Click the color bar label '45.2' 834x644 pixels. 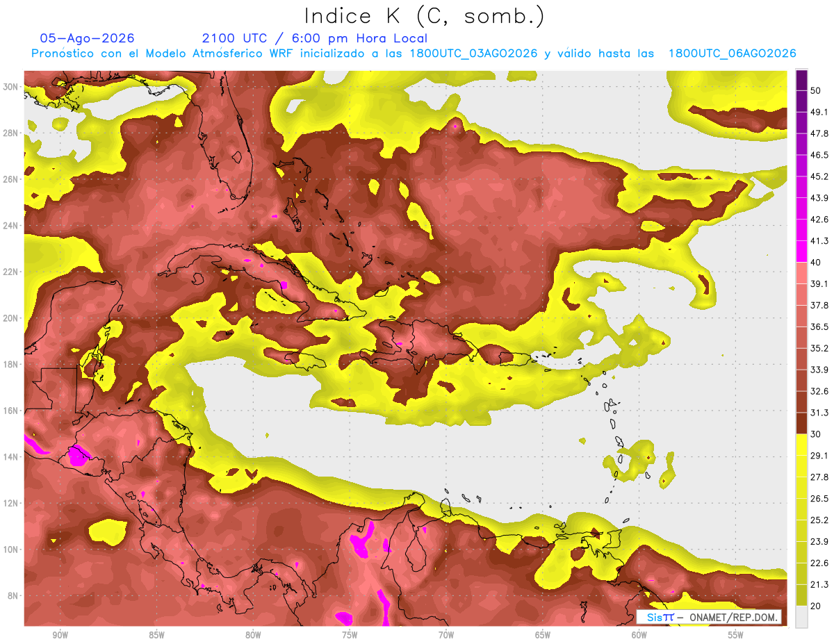click(x=819, y=176)
